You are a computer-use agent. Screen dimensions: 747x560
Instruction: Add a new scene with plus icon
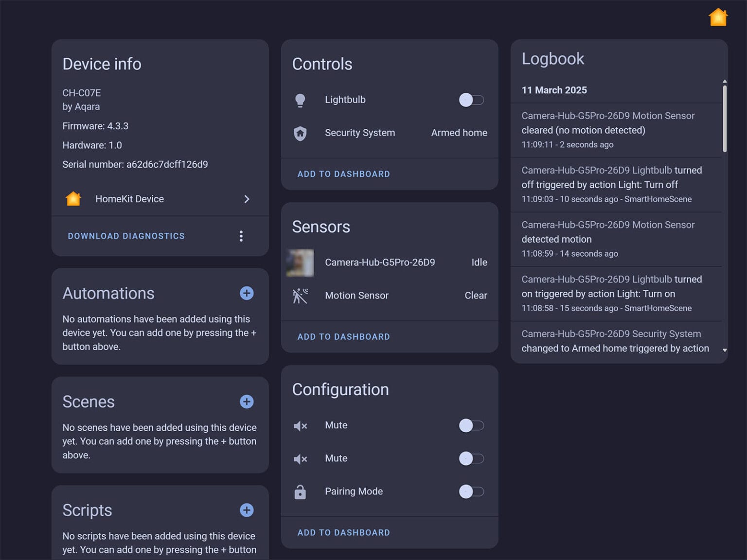247,402
